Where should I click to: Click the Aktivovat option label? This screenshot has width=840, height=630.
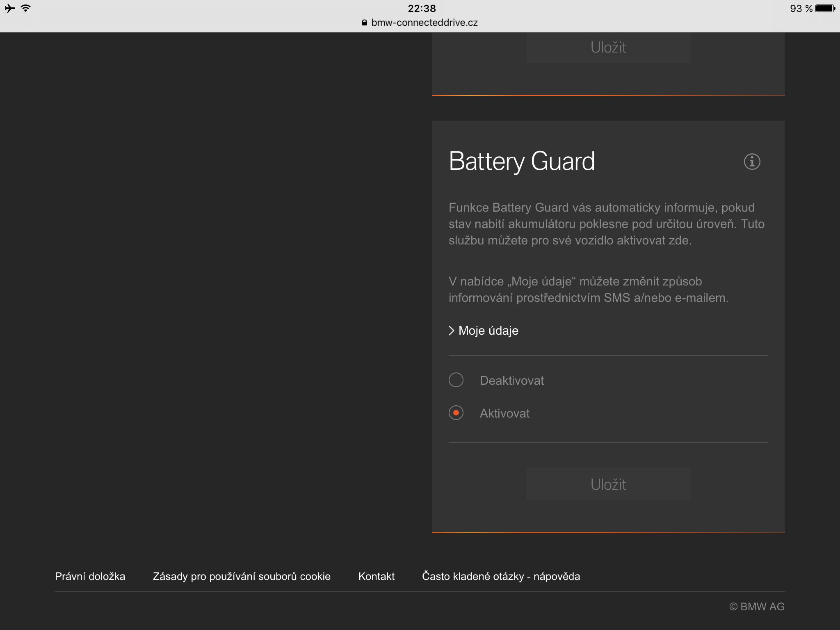pos(504,413)
